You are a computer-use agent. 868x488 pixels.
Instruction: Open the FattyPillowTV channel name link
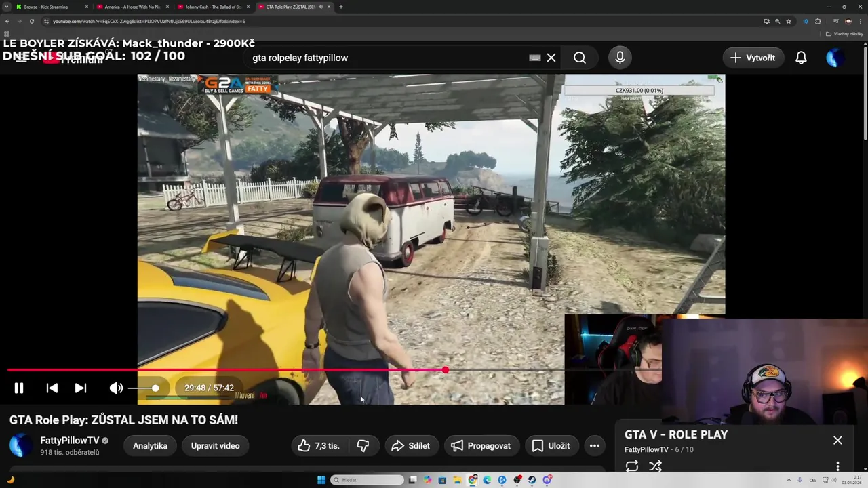(69, 441)
